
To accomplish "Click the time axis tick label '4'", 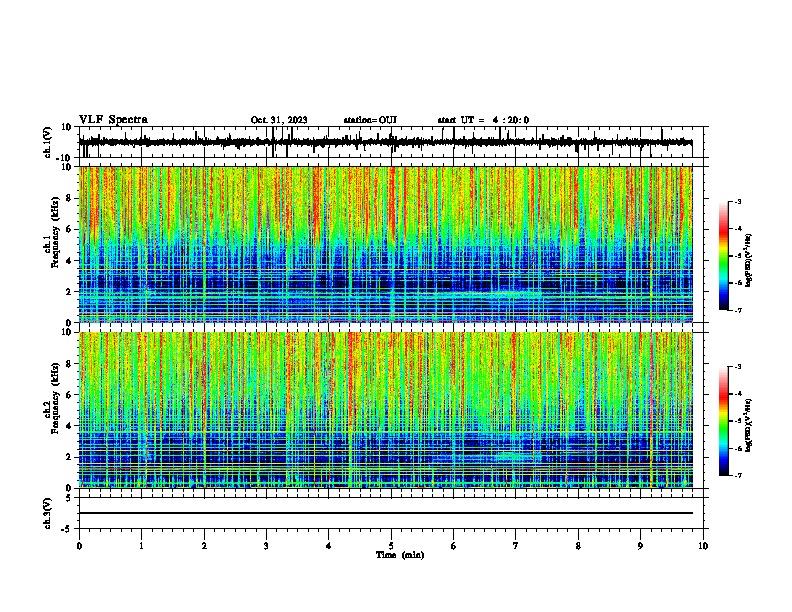I will click(329, 546).
